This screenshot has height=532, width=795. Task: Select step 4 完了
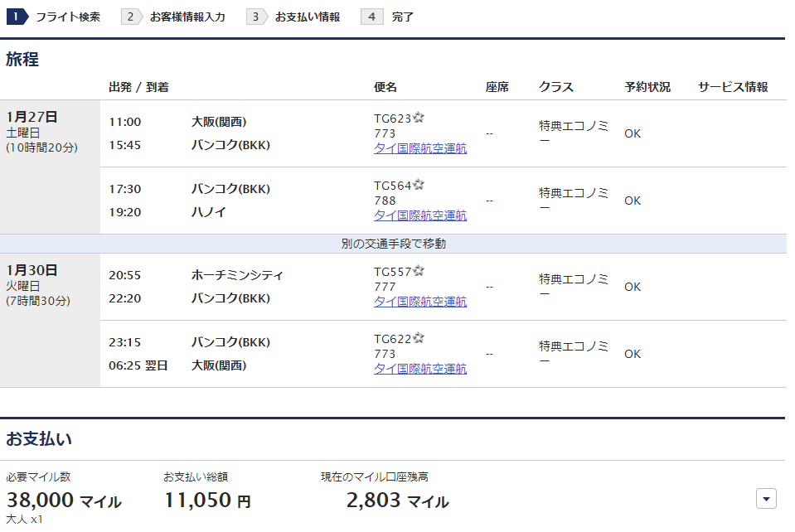(x=388, y=17)
